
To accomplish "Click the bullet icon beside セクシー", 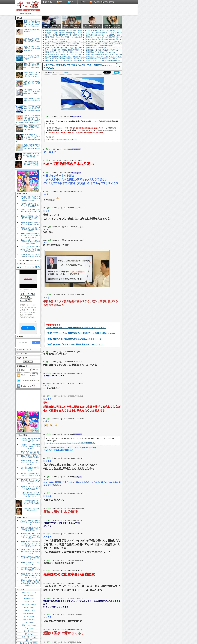I will click(17, 616).
